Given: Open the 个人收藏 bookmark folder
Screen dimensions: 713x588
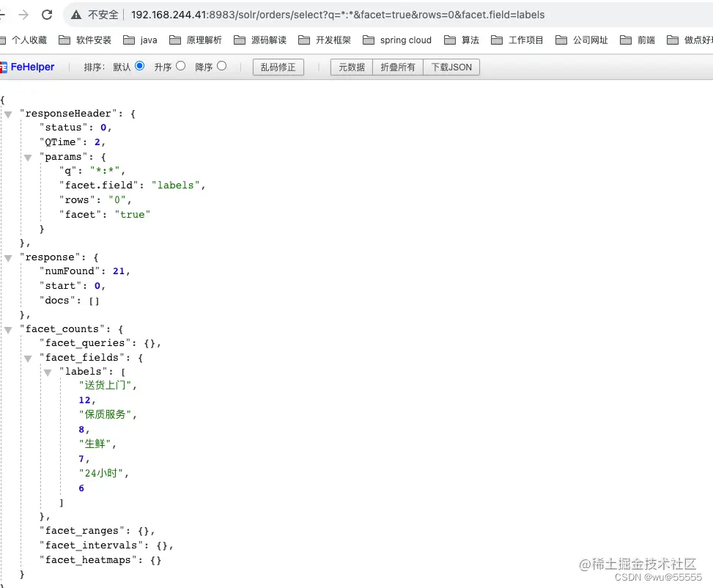Looking at the screenshot, I should (23, 40).
